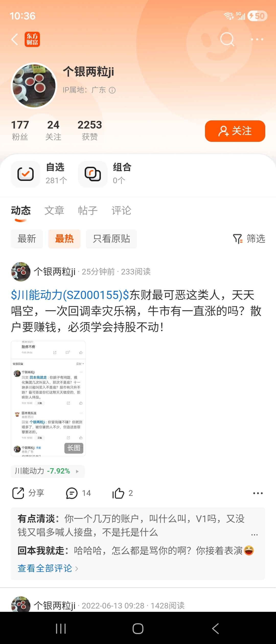Select the 最热 sort filter
Screen dimensions: 276x644
tap(64, 239)
